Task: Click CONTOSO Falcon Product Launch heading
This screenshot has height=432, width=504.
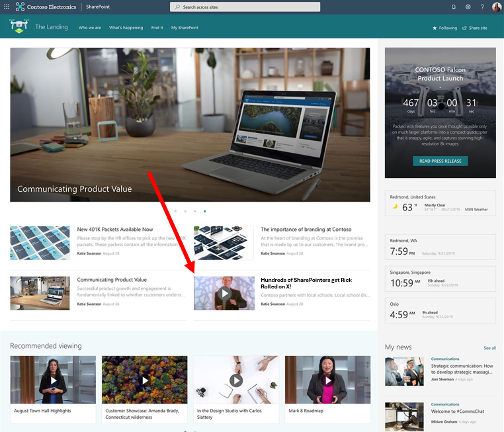Action: click(441, 74)
